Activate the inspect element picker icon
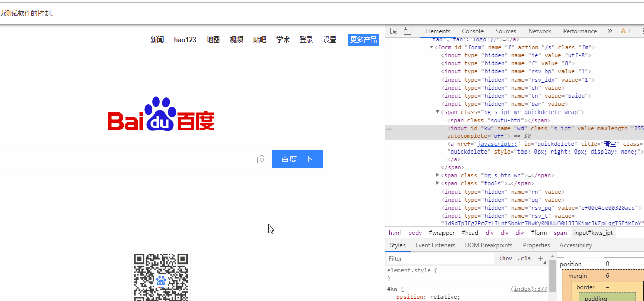This screenshot has width=644, height=301. coord(394,31)
